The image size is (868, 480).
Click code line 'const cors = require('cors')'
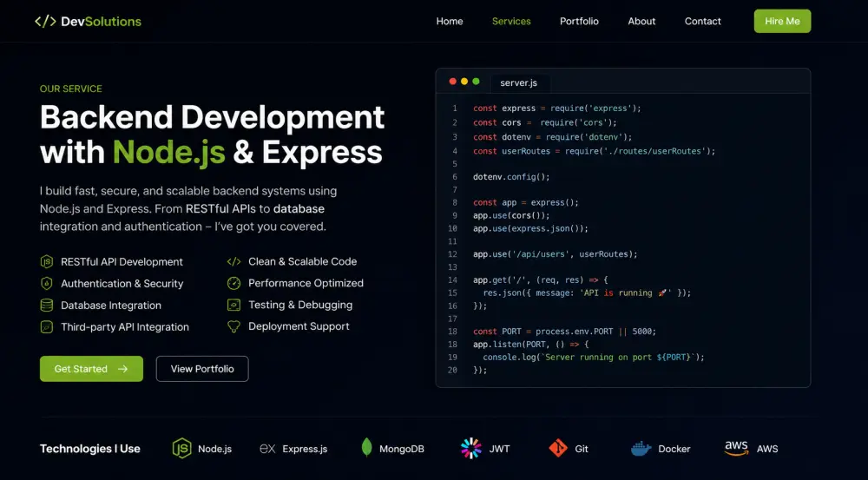pos(545,123)
